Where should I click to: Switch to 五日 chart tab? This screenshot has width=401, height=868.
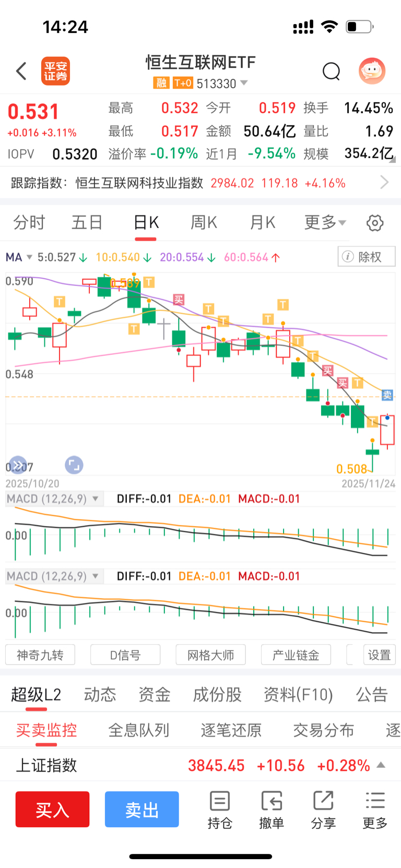87,222
